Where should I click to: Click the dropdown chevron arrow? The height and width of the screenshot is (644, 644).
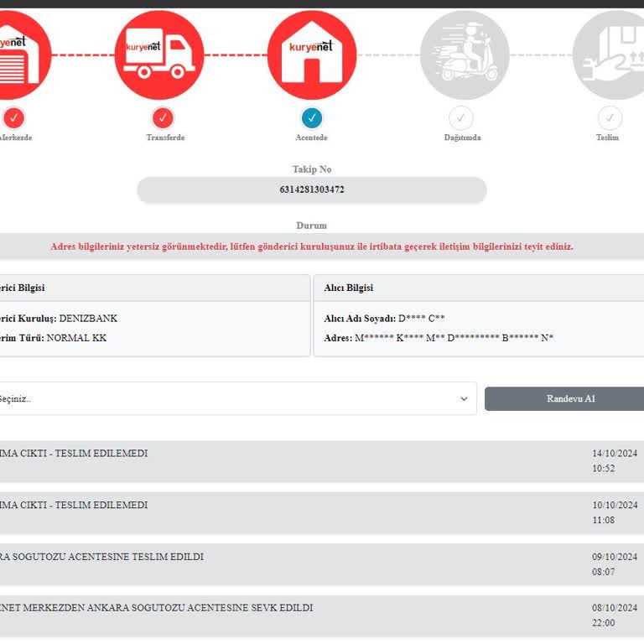coord(464,399)
